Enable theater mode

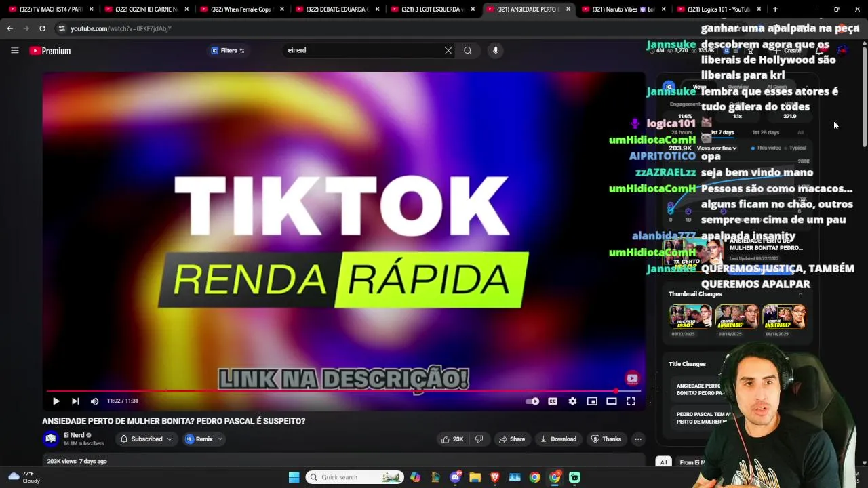tap(612, 401)
